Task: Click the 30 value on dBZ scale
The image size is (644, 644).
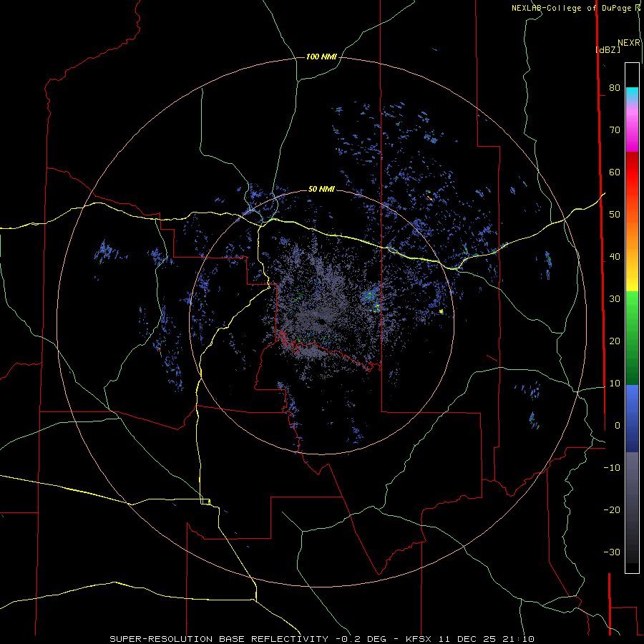Action: tap(615, 299)
